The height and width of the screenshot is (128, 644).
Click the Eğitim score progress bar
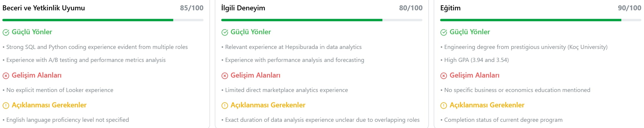(x=541, y=20)
